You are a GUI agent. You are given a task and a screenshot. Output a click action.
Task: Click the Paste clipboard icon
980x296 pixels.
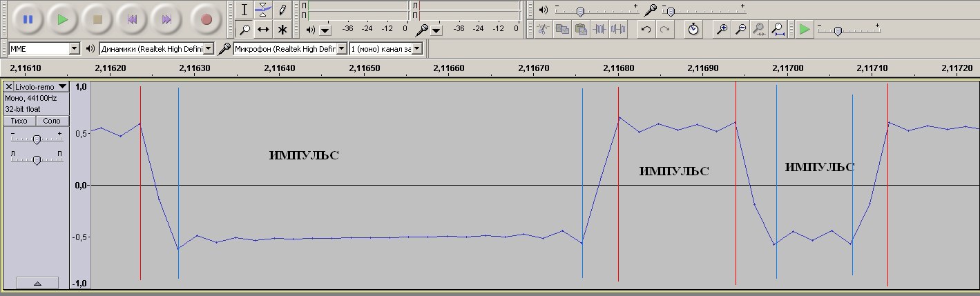click(581, 29)
